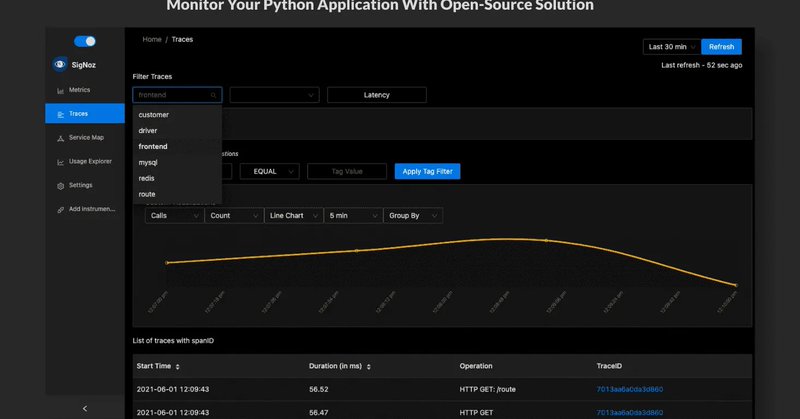Click the Last refresh - 52 sec ago text

coord(702,65)
